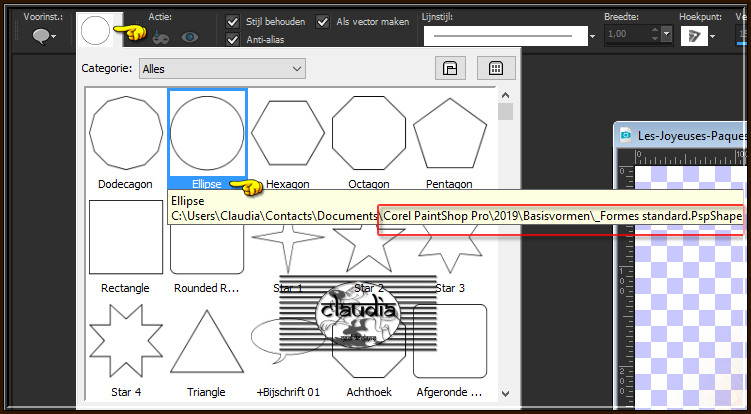Select the Ellipse shape thumbnail
Viewport: 751px width, 414px height.
click(207, 133)
